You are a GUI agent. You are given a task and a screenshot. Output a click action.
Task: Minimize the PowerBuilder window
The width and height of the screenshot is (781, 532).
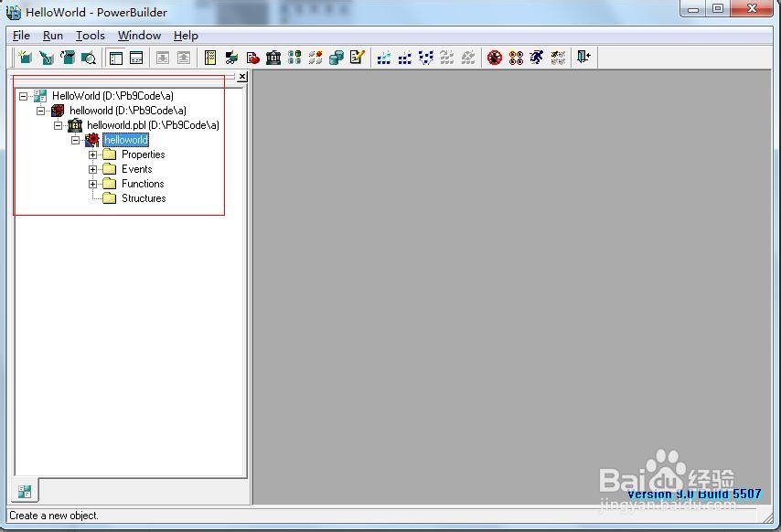pyautogui.click(x=693, y=8)
